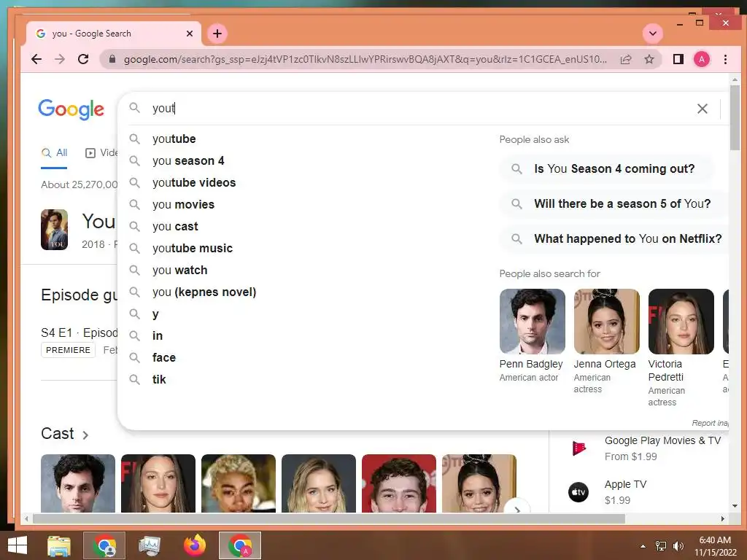Choose the 'you watch' suggestion
747x560 pixels.
pos(305,270)
